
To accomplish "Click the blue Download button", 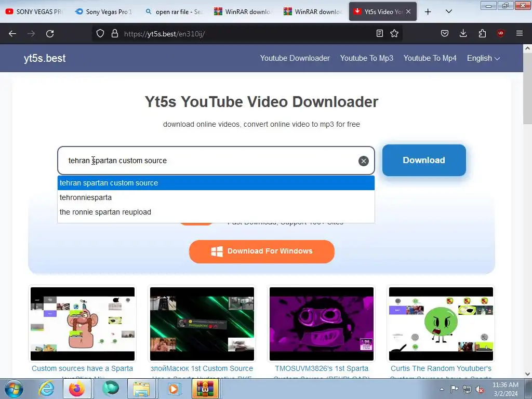I will coord(424,160).
